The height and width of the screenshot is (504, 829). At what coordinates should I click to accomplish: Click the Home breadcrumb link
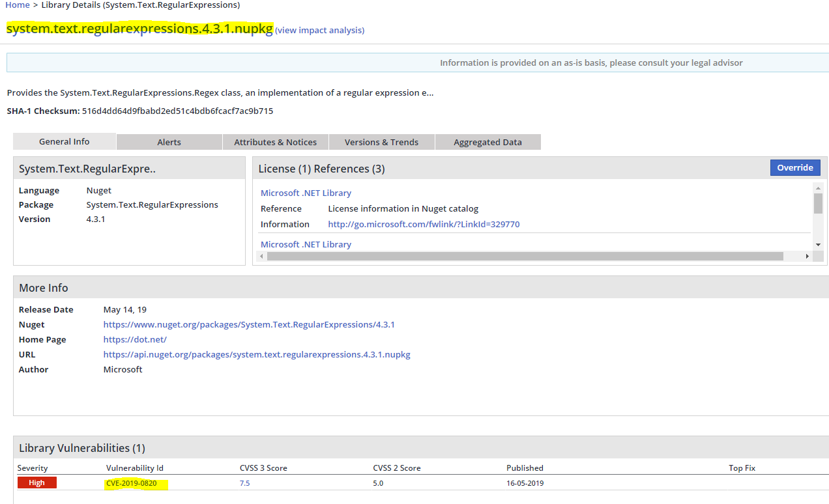18,5
